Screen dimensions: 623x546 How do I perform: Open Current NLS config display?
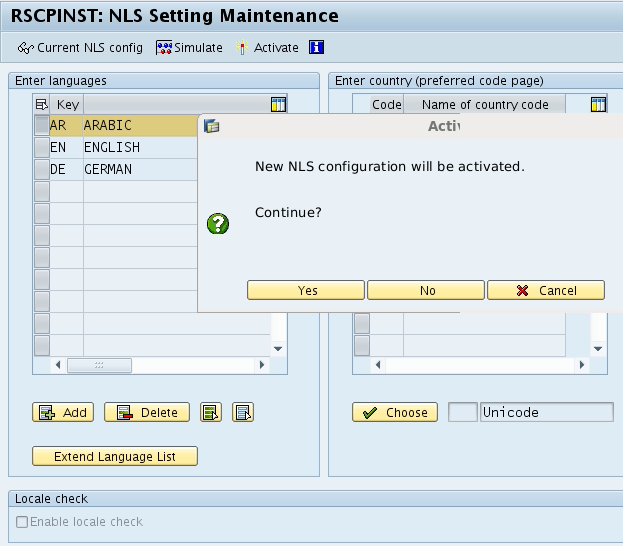click(80, 48)
